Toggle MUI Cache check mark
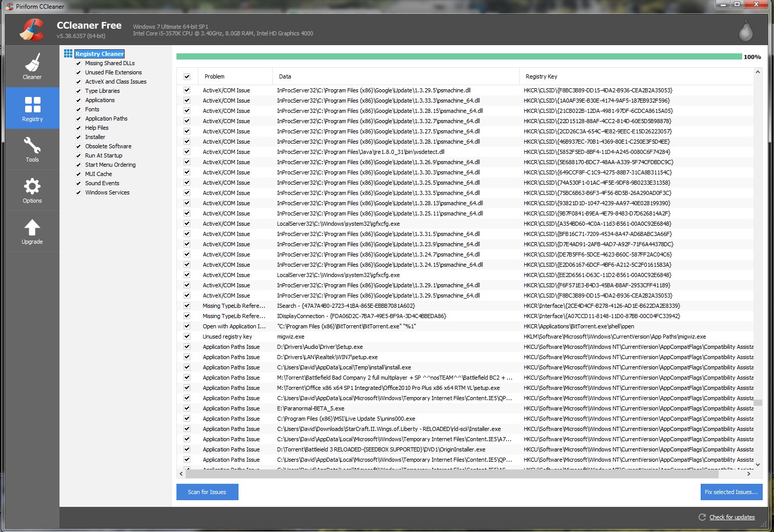This screenshot has height=532, width=774. [x=78, y=174]
